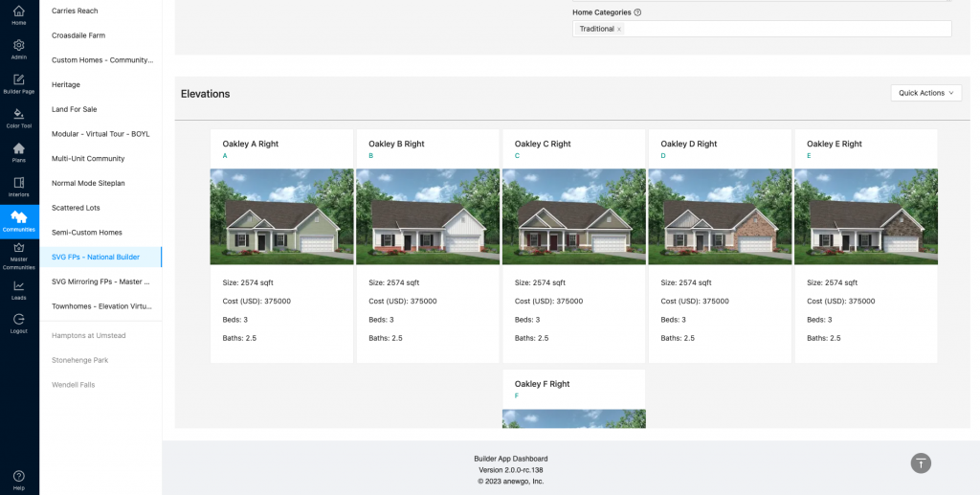
Task: Select Modular - Virtual Tour - BOYL
Action: (x=100, y=134)
